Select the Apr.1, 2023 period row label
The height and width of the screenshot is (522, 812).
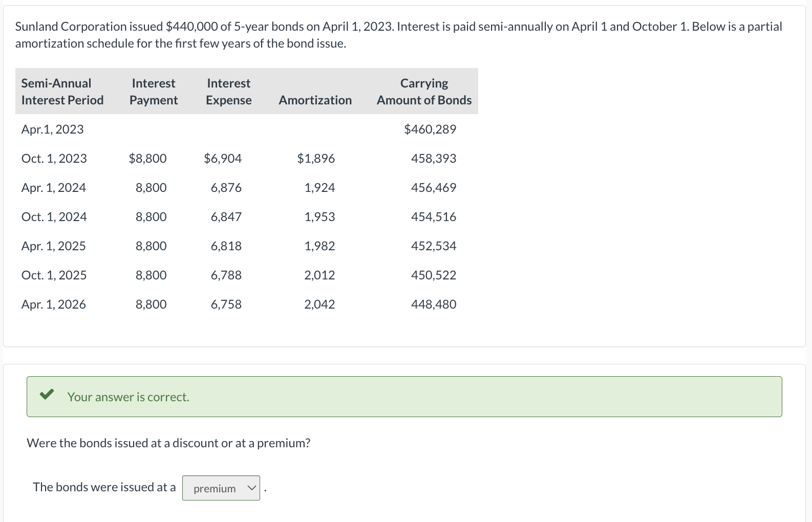pos(53,129)
